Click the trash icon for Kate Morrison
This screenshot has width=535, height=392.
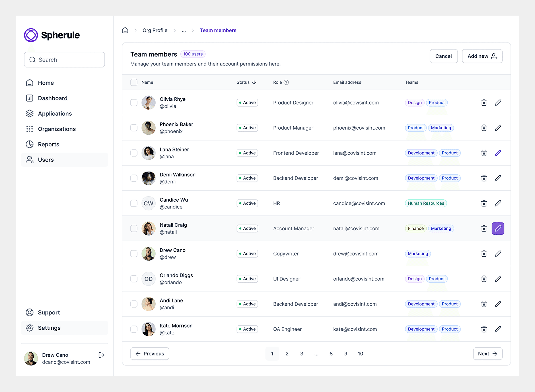coord(484,329)
